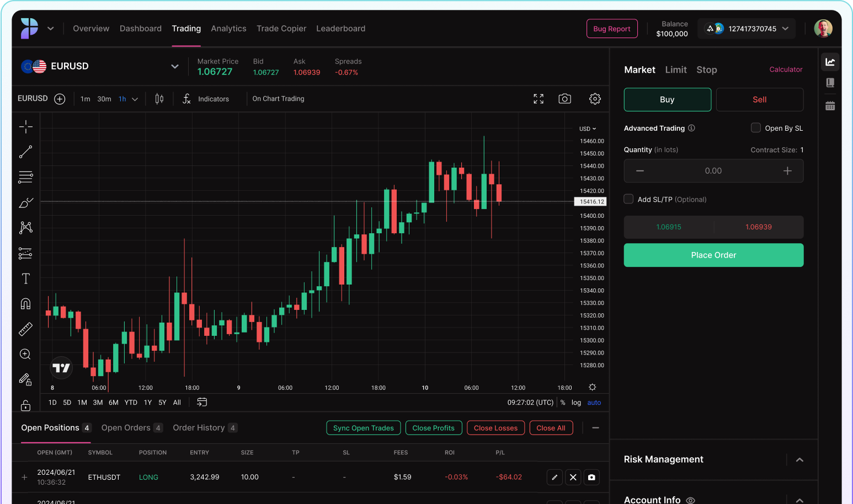Open the Order History tab
Image resolution: width=853 pixels, height=504 pixels.
(199, 428)
